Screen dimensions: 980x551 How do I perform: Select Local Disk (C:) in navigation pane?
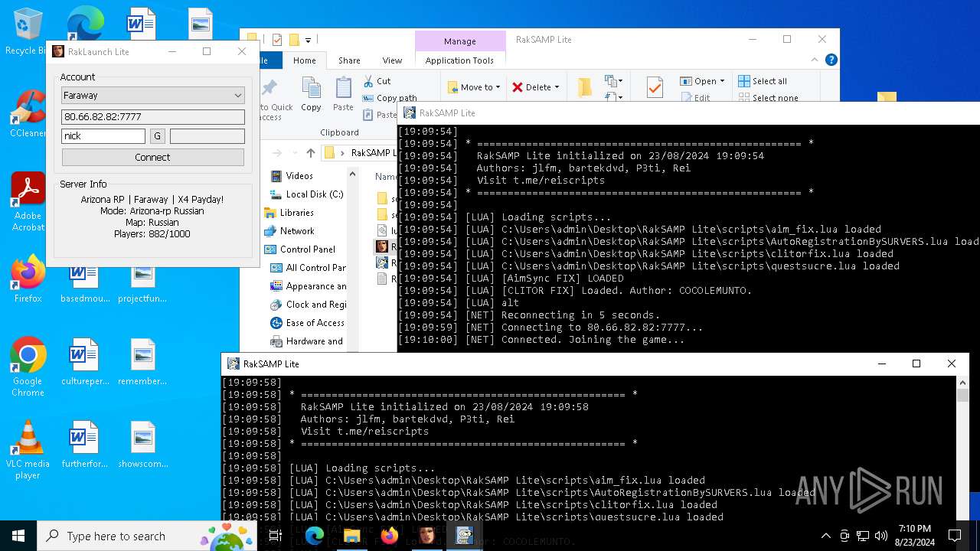click(x=306, y=194)
